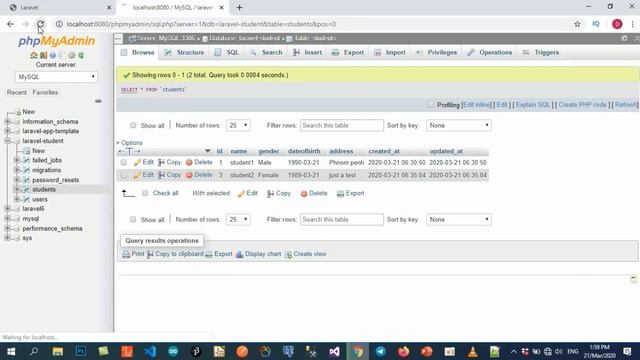Sort by dateofbirth column header
The image size is (640, 360).
coord(304,151)
